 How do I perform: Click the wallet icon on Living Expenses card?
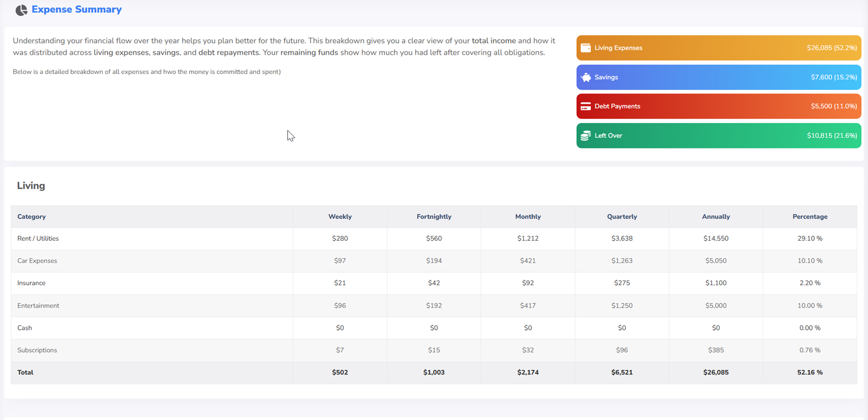click(586, 48)
